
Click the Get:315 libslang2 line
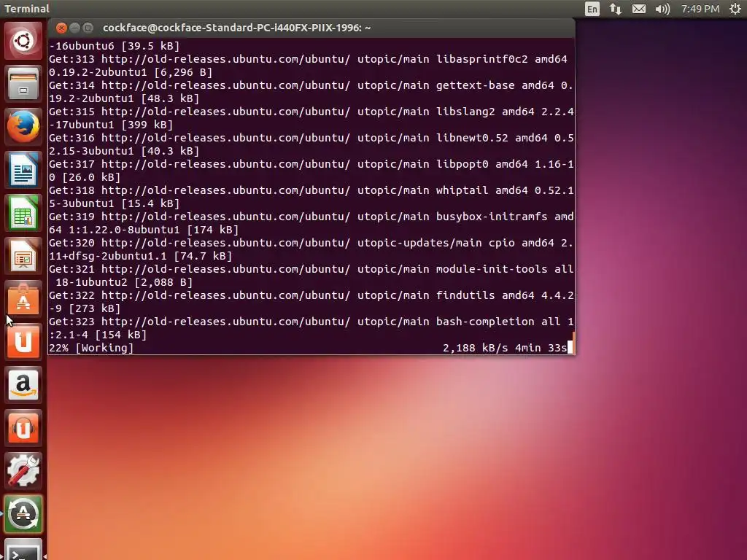pos(311,112)
